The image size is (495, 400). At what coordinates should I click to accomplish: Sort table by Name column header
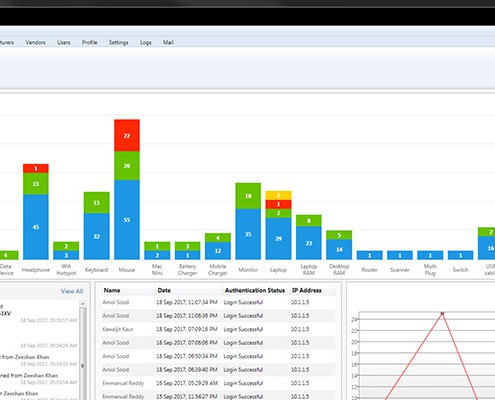tap(112, 290)
